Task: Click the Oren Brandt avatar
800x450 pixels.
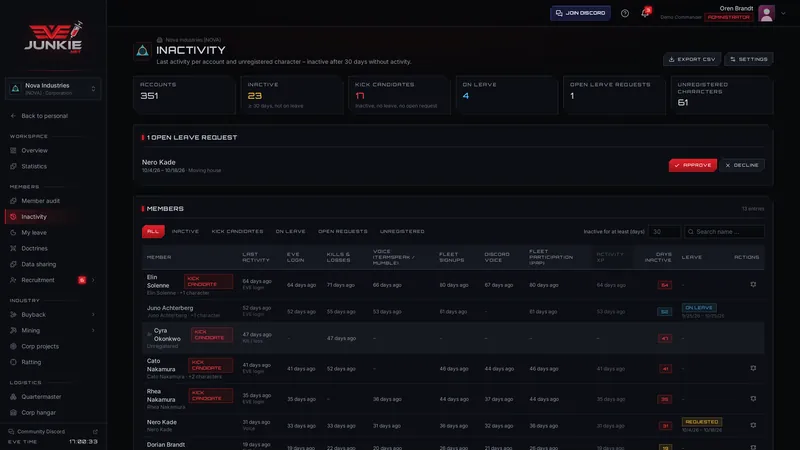Action: [766, 13]
